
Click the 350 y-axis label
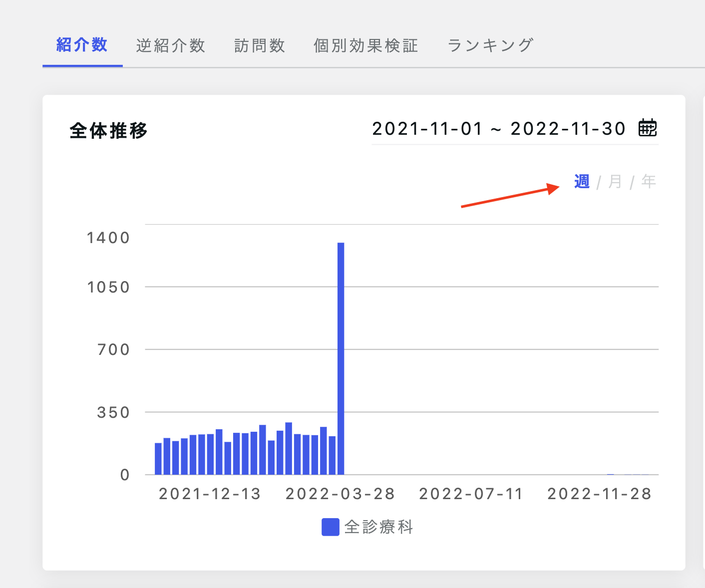click(114, 412)
